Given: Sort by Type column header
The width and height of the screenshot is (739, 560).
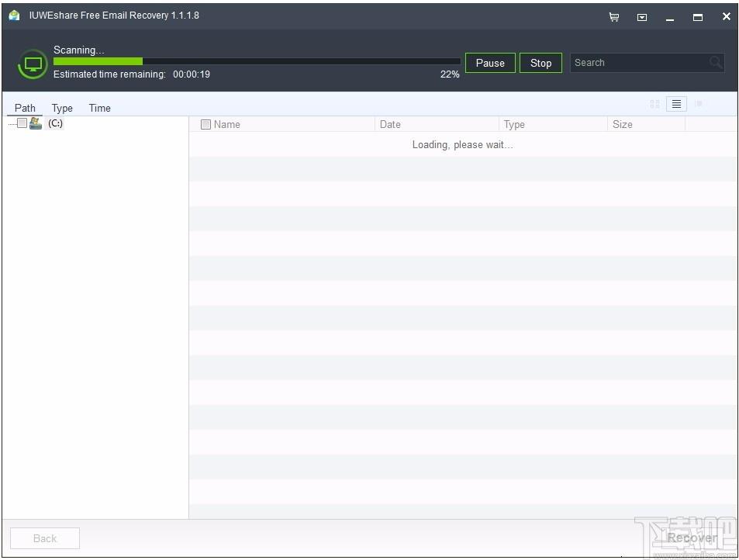Looking at the screenshot, I should point(553,124).
